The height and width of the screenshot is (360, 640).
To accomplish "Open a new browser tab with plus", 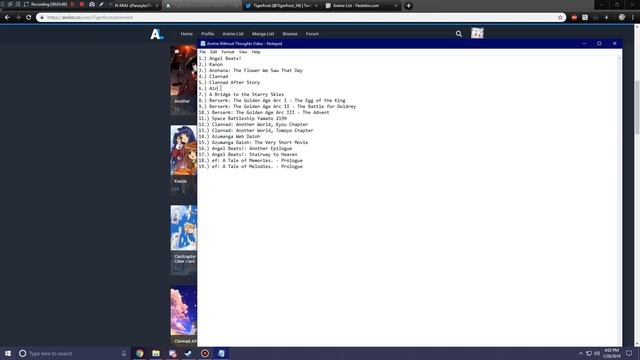I will pos(408,6).
